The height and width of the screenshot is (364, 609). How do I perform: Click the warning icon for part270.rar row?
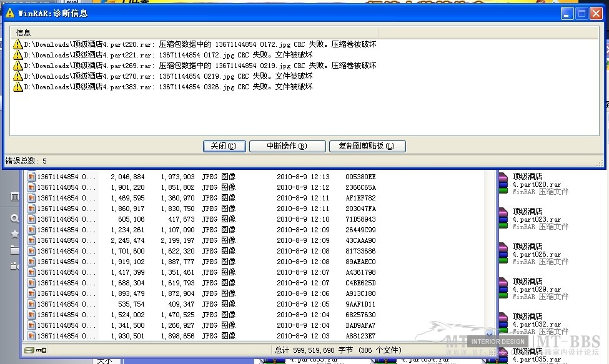coord(18,76)
